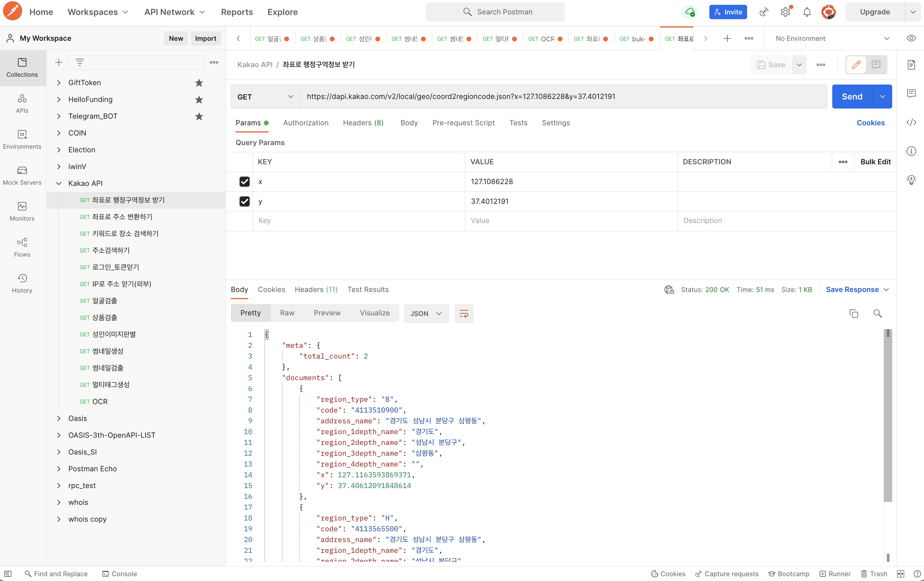This screenshot has width=924, height=581.
Task: Click the request URL input field
Action: (x=563, y=97)
